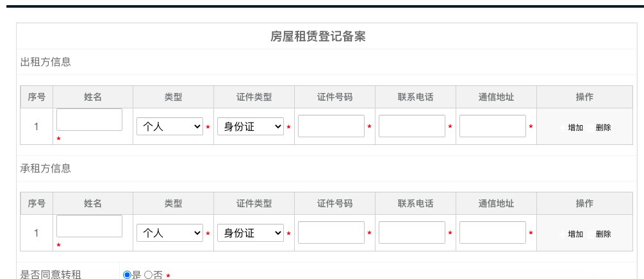Click 增加 in the 承租方信息 row
The image size is (644, 279).
(575, 234)
